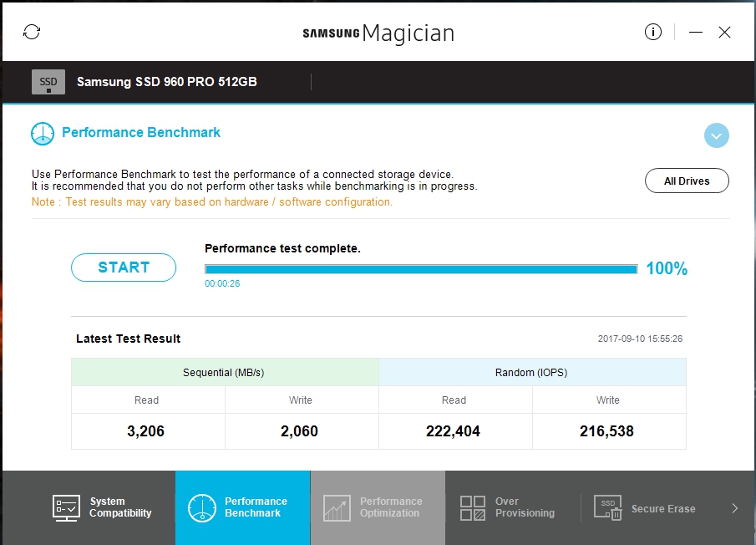Click the Secure Erase SSD trash icon

click(607, 508)
